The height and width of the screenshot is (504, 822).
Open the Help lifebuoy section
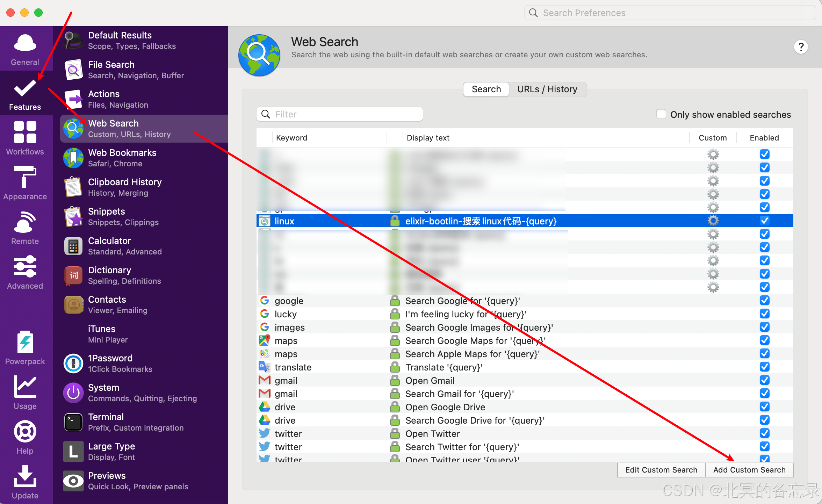coord(25,438)
